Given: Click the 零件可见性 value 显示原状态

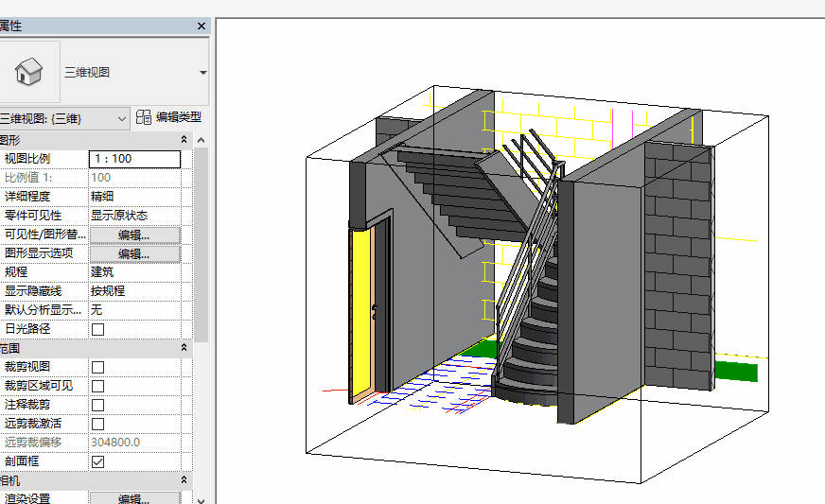Looking at the screenshot, I should point(119,216).
